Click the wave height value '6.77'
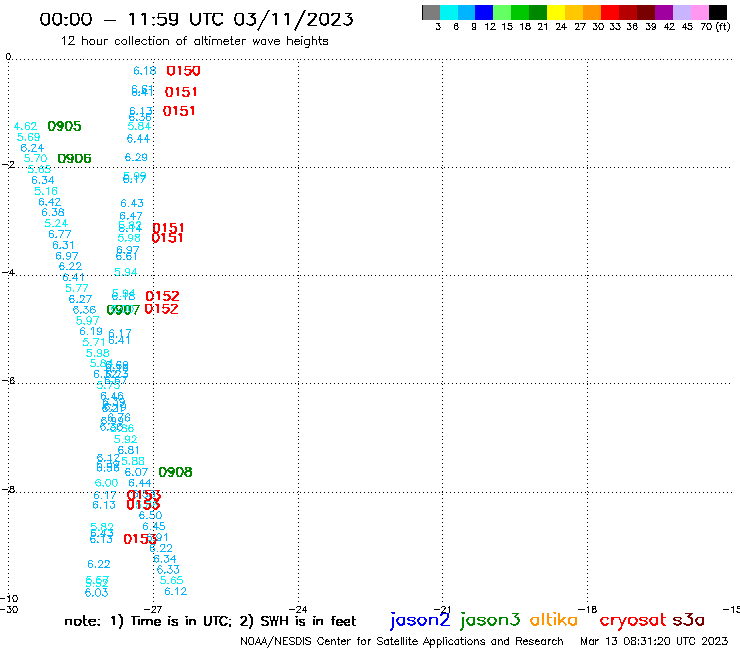Screen dimensions: 740x650 (x=59, y=234)
